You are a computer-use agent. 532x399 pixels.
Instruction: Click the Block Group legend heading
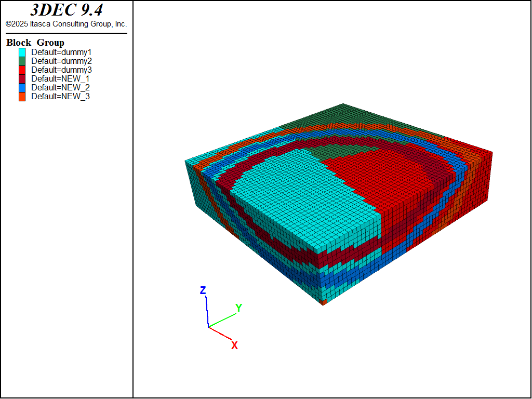point(35,43)
